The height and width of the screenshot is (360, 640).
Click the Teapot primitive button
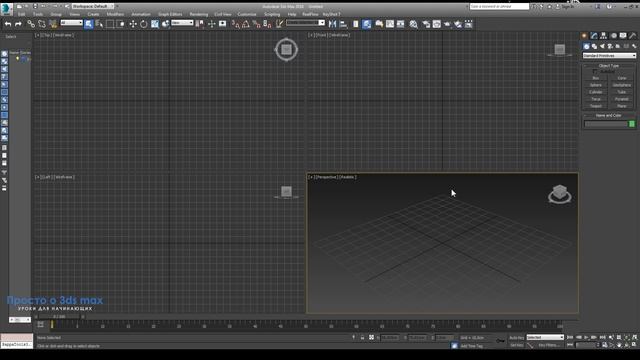[x=596, y=106]
